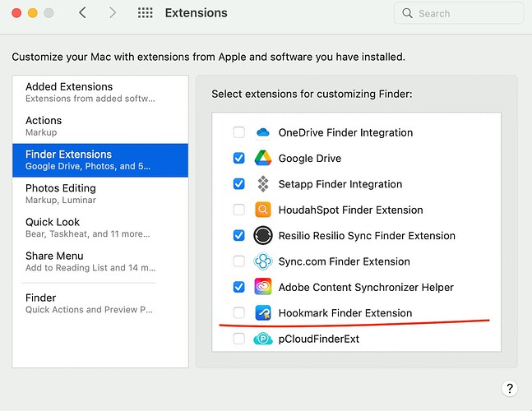Go forward with the right chevron
The width and height of the screenshot is (532, 411).
(x=113, y=13)
